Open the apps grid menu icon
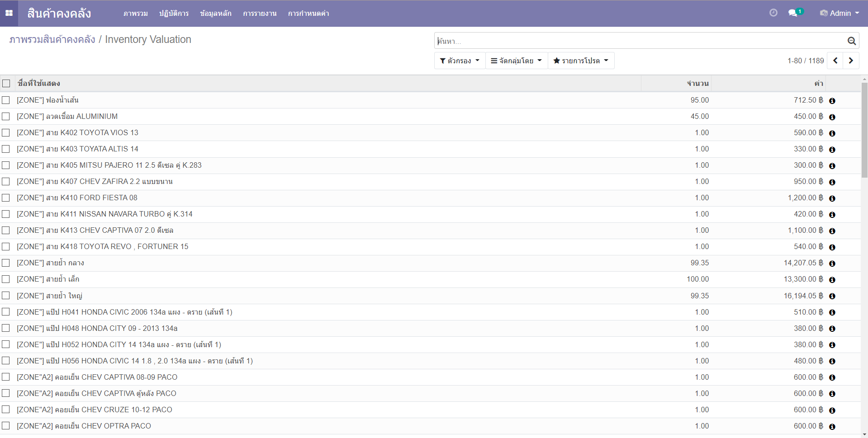 click(x=9, y=13)
